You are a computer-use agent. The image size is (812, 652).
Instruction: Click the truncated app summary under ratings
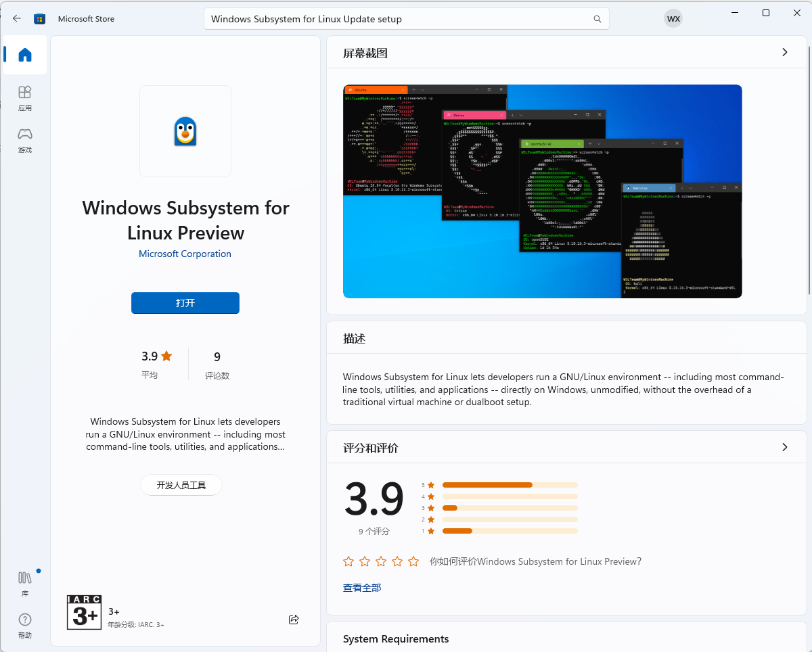click(185, 434)
